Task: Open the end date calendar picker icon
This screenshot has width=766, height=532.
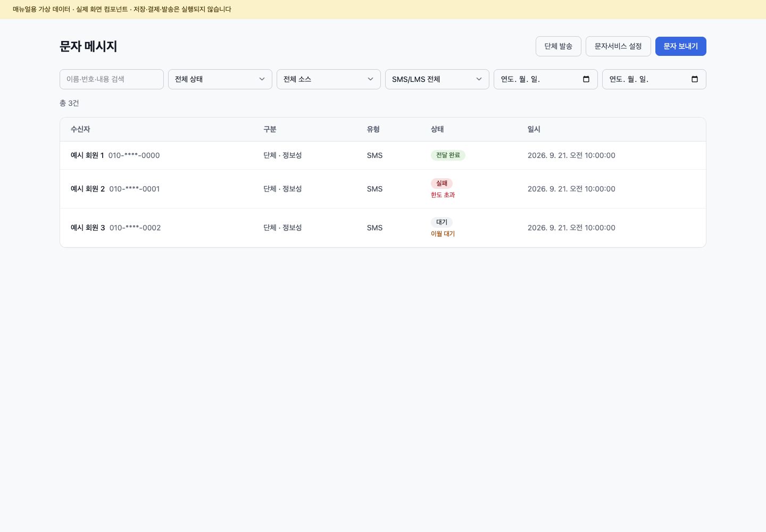Action: click(695, 79)
